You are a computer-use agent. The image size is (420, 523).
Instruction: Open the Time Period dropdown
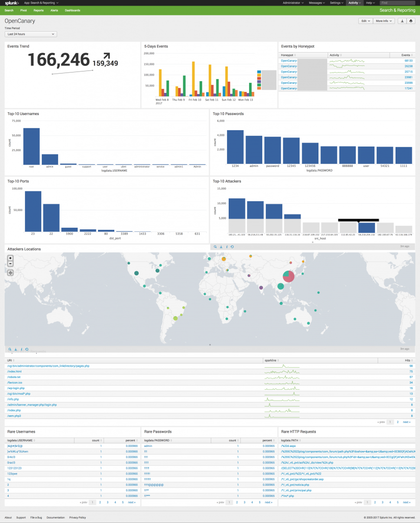pos(31,34)
